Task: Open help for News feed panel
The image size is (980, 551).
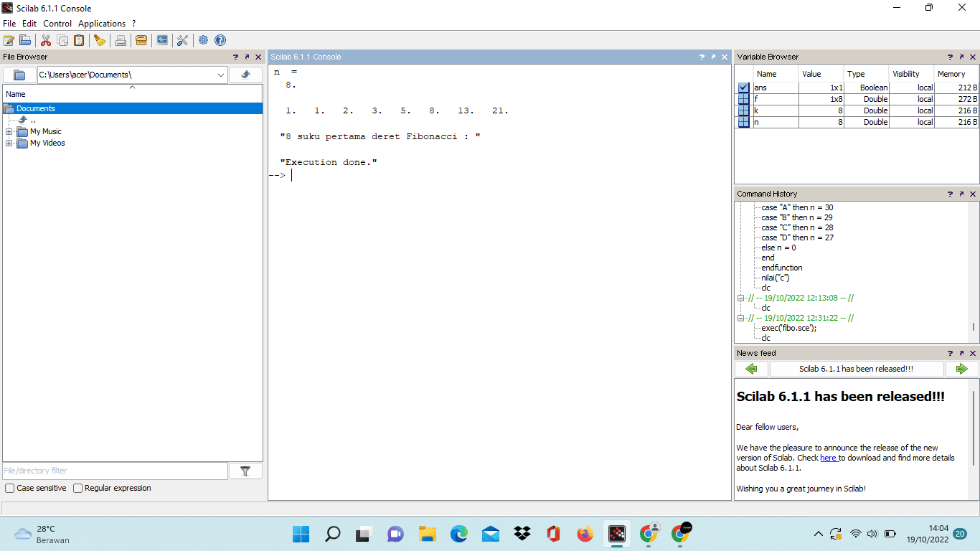Action: [950, 353]
